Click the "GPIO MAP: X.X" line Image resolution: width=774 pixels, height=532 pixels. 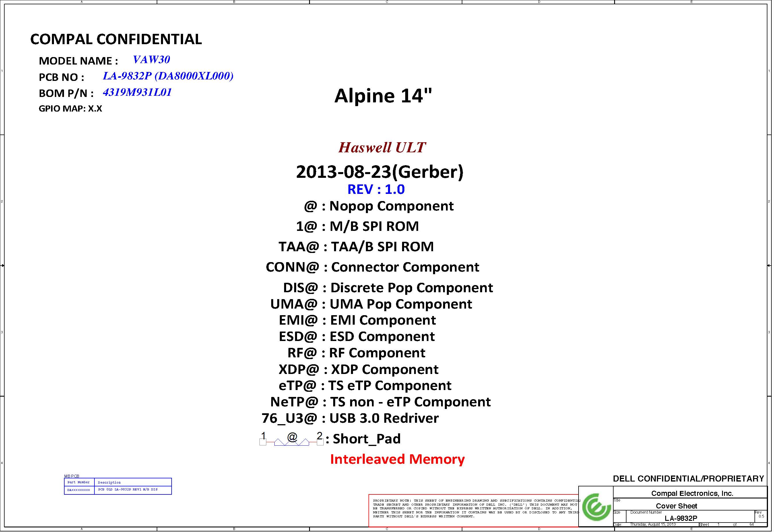(70, 109)
